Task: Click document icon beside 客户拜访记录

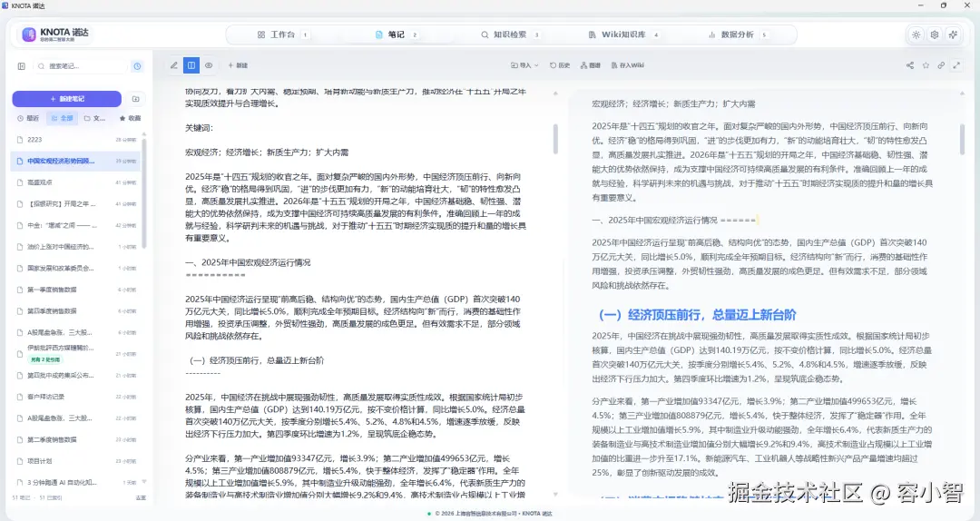Action: (20, 397)
